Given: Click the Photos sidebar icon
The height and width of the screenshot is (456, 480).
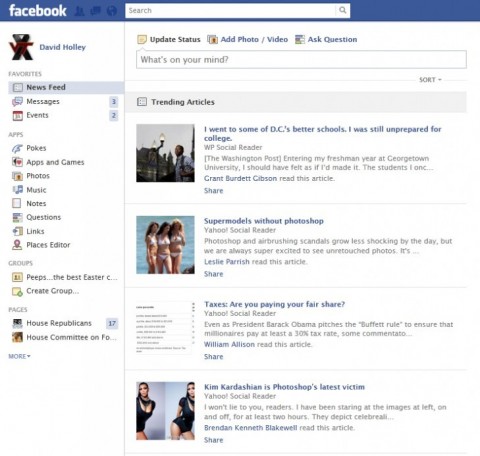Looking at the screenshot, I should 17,176.
